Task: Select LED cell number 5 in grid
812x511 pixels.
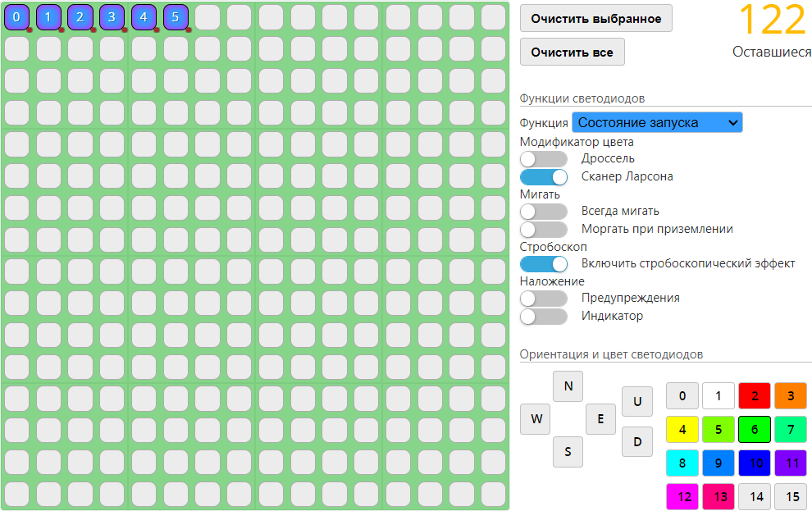Action: tap(176, 16)
